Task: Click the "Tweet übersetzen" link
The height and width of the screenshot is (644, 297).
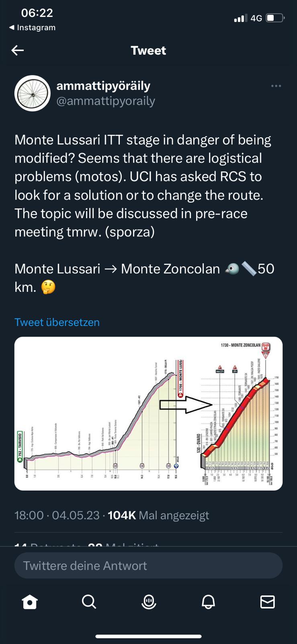Action: point(57,322)
